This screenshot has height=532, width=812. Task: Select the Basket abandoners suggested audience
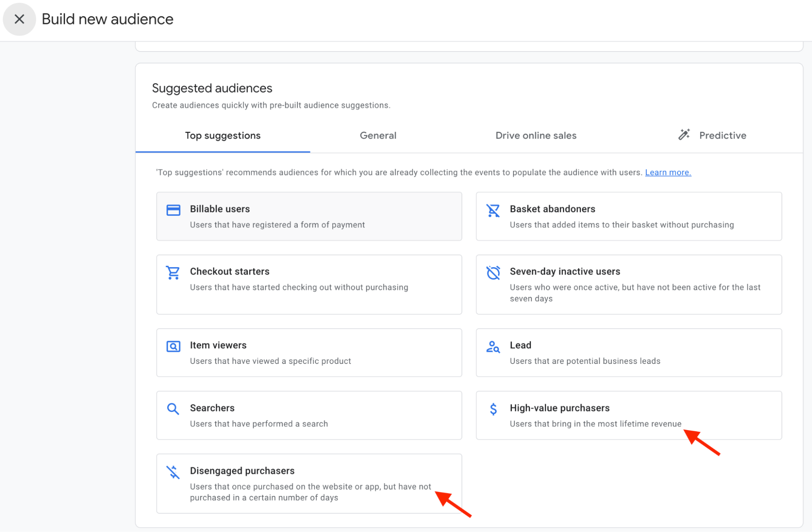pos(629,216)
